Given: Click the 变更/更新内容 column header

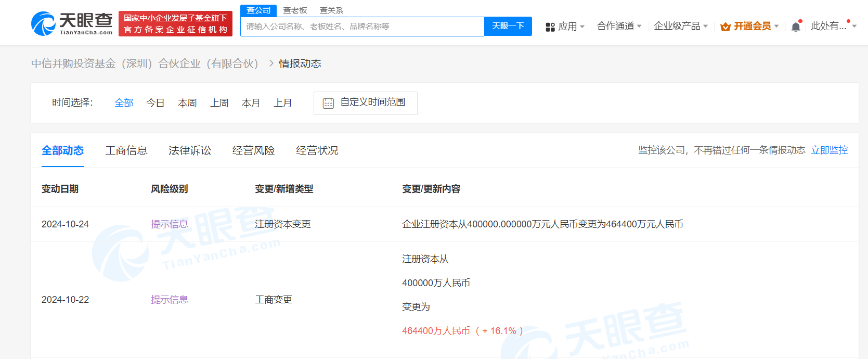Looking at the screenshot, I should [x=431, y=189].
